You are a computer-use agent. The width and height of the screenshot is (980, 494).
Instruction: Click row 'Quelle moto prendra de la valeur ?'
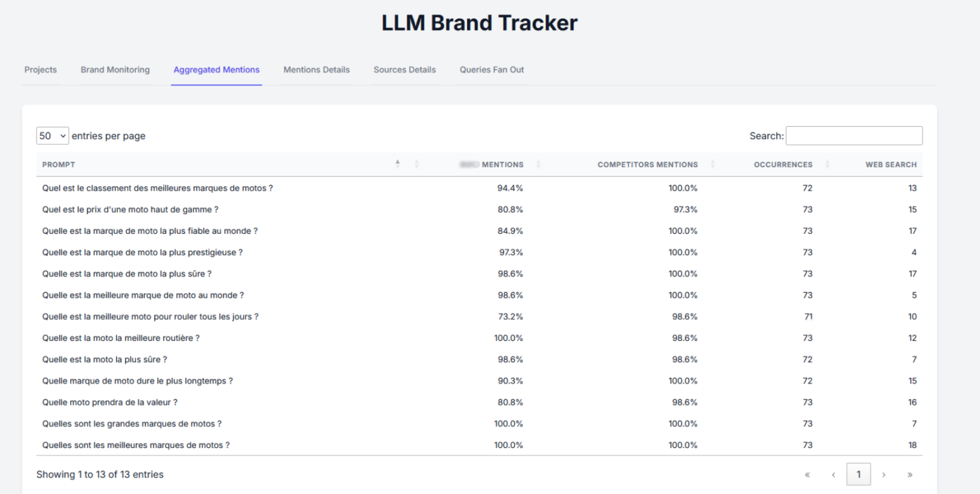click(x=110, y=402)
